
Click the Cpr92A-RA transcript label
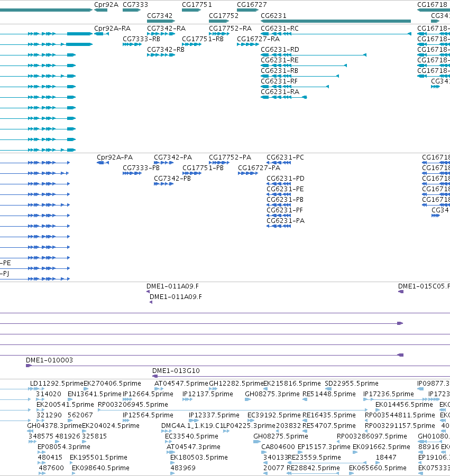(112, 29)
